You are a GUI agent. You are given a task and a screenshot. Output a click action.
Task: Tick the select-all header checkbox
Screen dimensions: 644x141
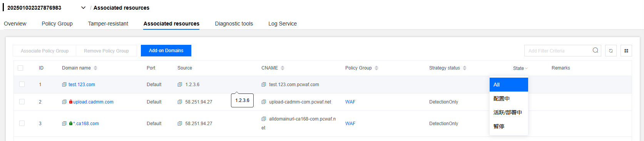click(x=20, y=68)
